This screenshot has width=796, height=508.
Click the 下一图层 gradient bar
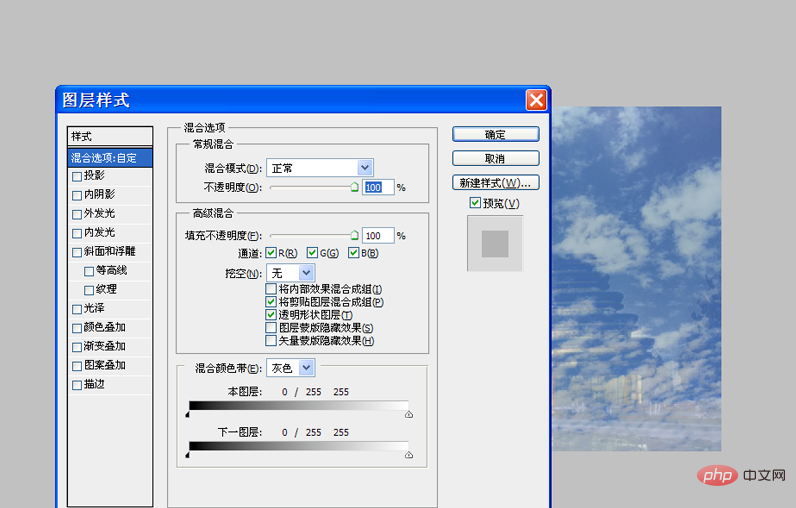[298, 446]
